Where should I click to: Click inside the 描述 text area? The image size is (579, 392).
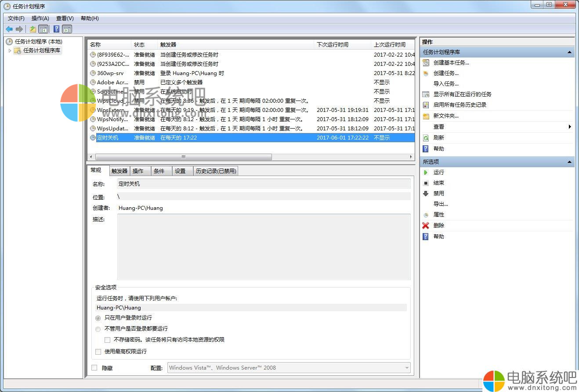[x=264, y=247]
